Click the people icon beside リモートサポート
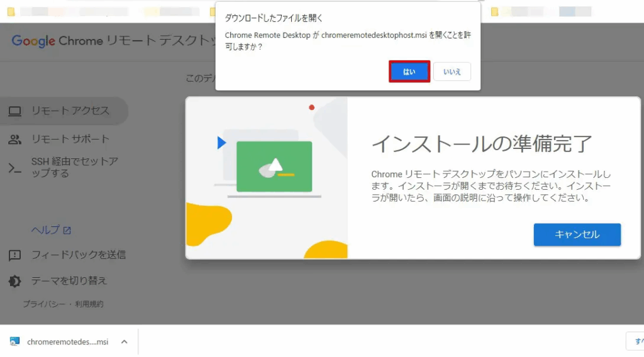The width and height of the screenshot is (644, 357). pos(14,140)
